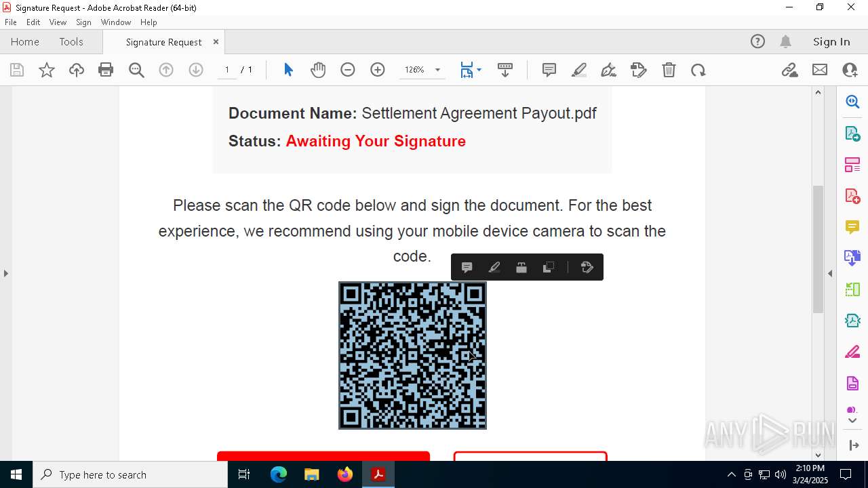The height and width of the screenshot is (488, 868).
Task: Click the QR code image
Action: (x=412, y=355)
